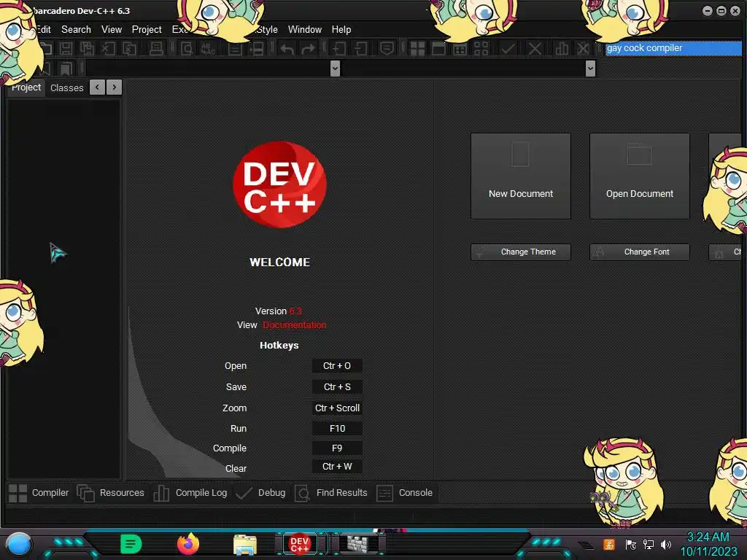Click the Indent toolbar icon

(339, 49)
